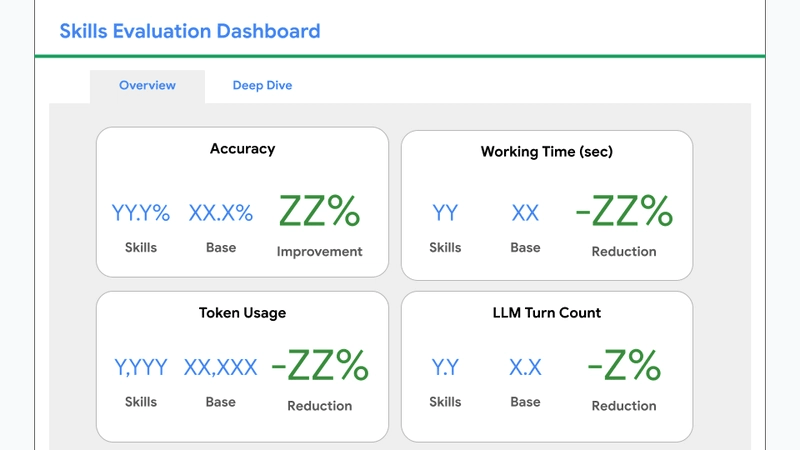Viewport: 800px width, 450px height.
Task: Click the -Z% turn count reduction value
Action: coord(624,365)
